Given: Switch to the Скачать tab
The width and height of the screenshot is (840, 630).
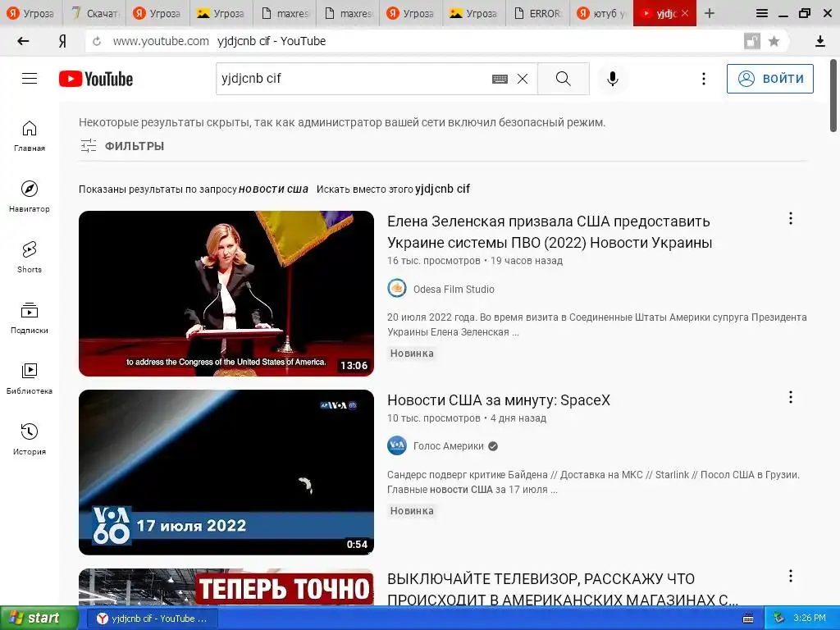Looking at the screenshot, I should coord(94,13).
